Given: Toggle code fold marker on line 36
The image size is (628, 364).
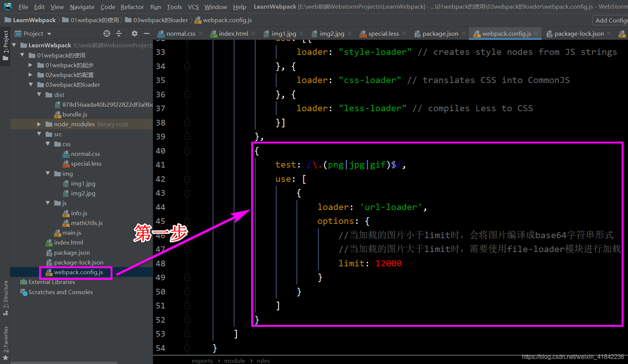Looking at the screenshot, I should [x=187, y=95].
